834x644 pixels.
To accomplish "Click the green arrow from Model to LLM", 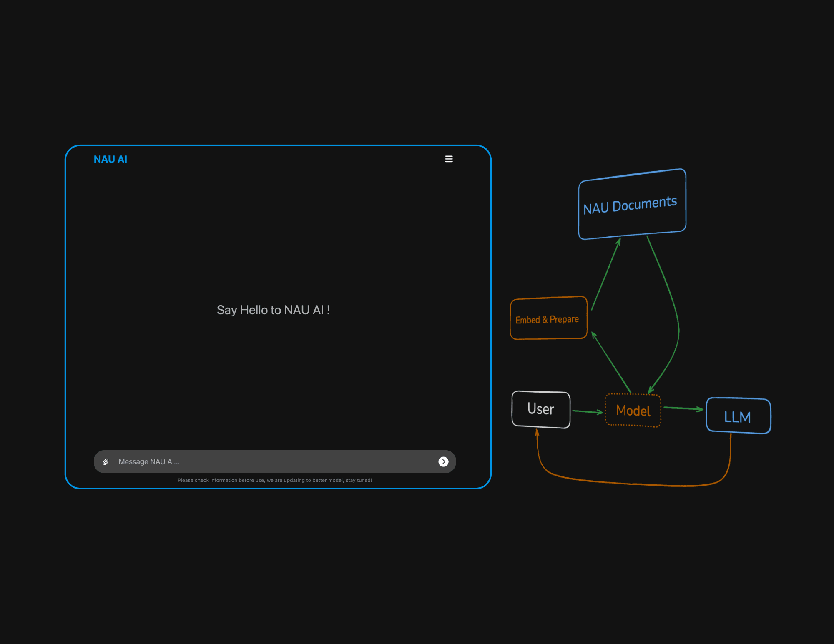I will pyautogui.click(x=683, y=408).
